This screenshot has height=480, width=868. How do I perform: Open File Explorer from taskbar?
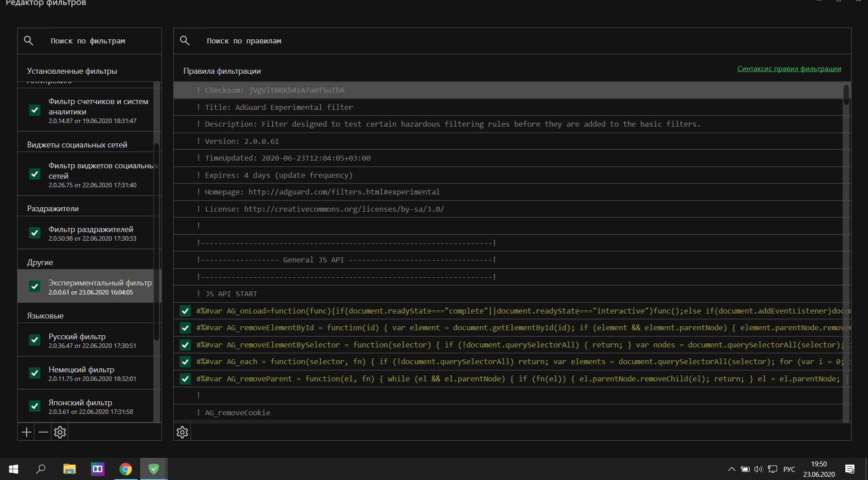(x=69, y=469)
